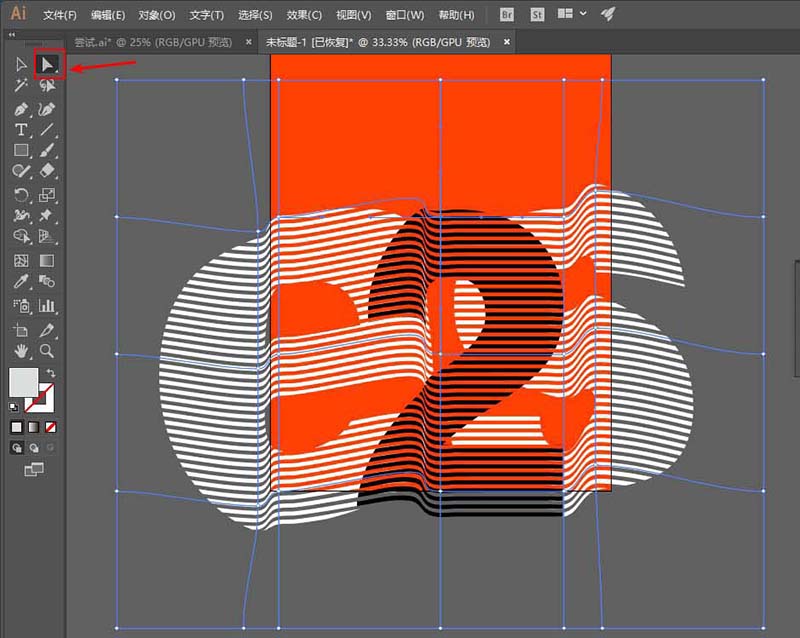Select the Perspective Grid tool

click(46, 236)
